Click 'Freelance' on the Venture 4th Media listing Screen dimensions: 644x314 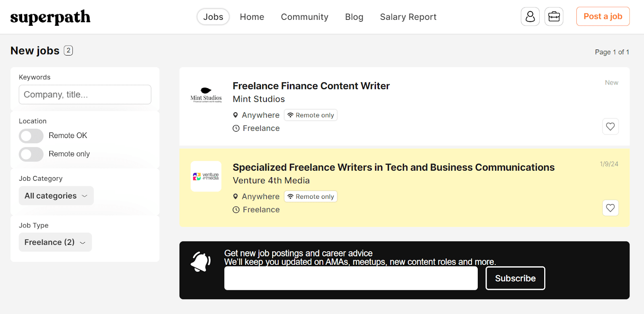click(261, 210)
